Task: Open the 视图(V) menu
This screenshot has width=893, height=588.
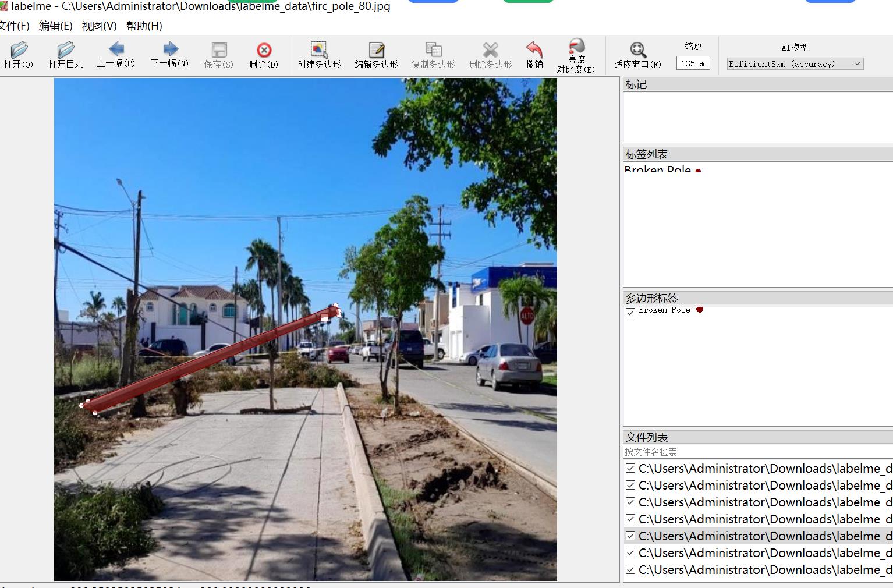Action: (99, 26)
